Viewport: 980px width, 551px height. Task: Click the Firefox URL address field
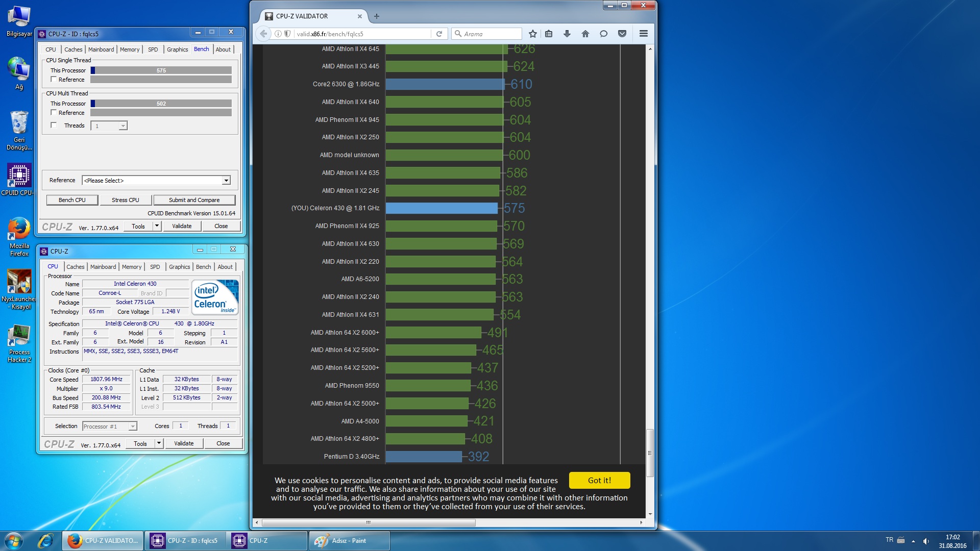pos(362,34)
